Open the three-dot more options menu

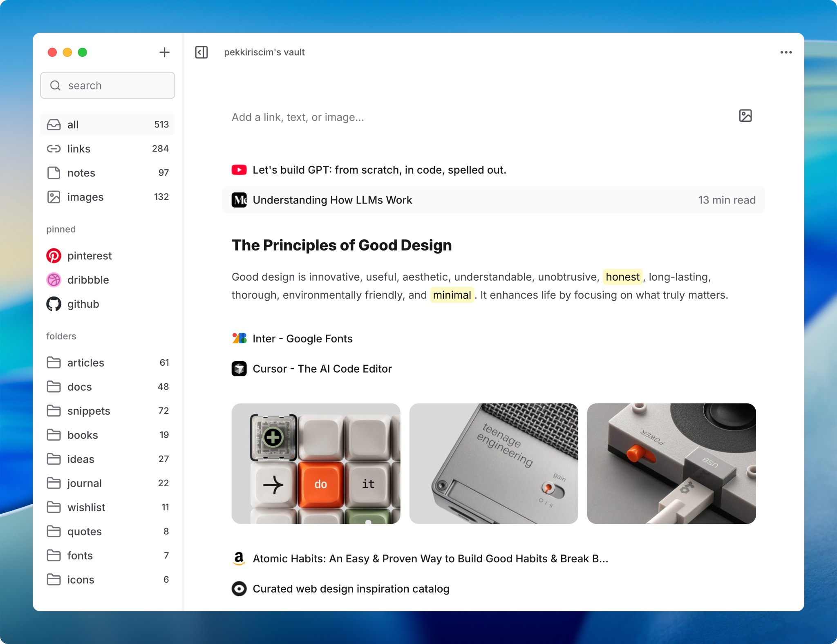(786, 52)
